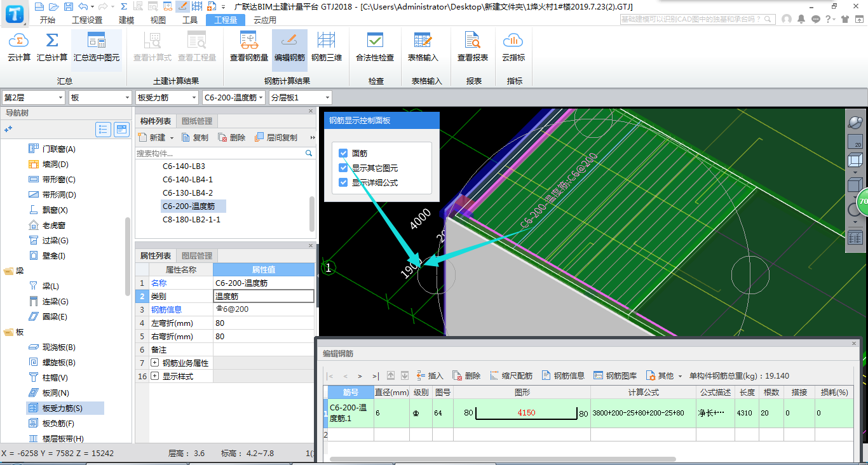Uncheck 显示详细公式 checkbox
868x465 pixels.
pyautogui.click(x=343, y=182)
